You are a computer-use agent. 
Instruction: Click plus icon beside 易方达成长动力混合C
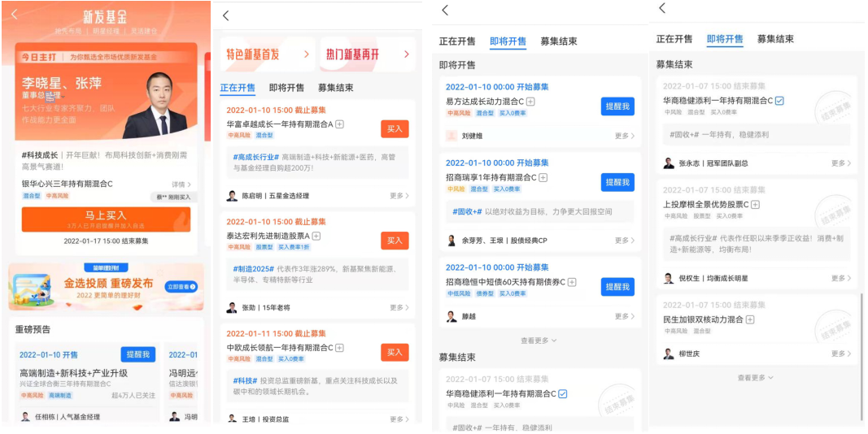coord(530,102)
